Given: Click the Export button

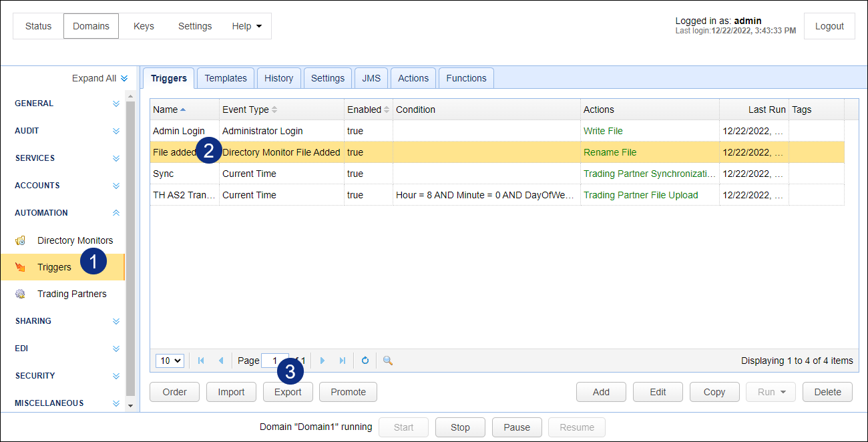Looking at the screenshot, I should 288,392.
